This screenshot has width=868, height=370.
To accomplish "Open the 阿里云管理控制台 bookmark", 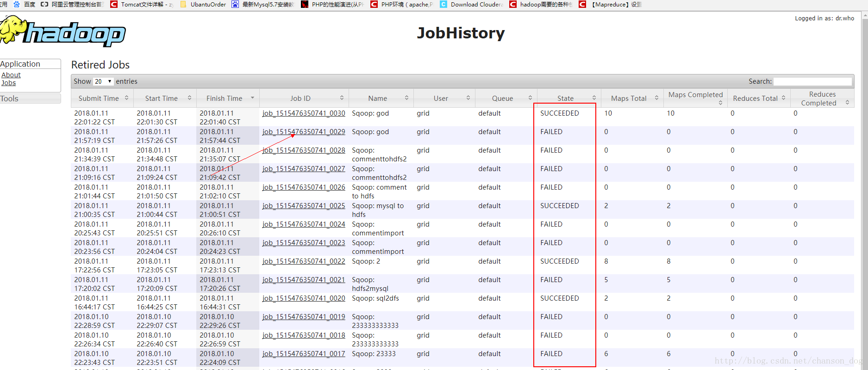I will 72,4.
